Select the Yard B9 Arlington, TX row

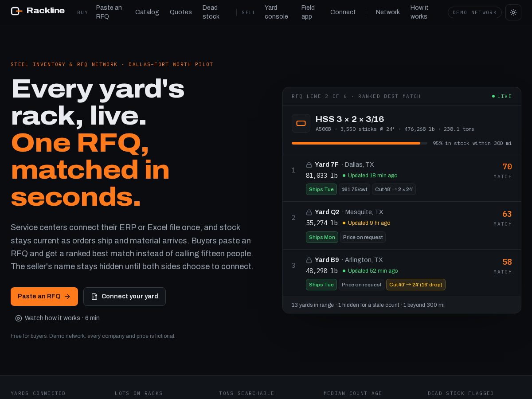[x=402, y=273]
